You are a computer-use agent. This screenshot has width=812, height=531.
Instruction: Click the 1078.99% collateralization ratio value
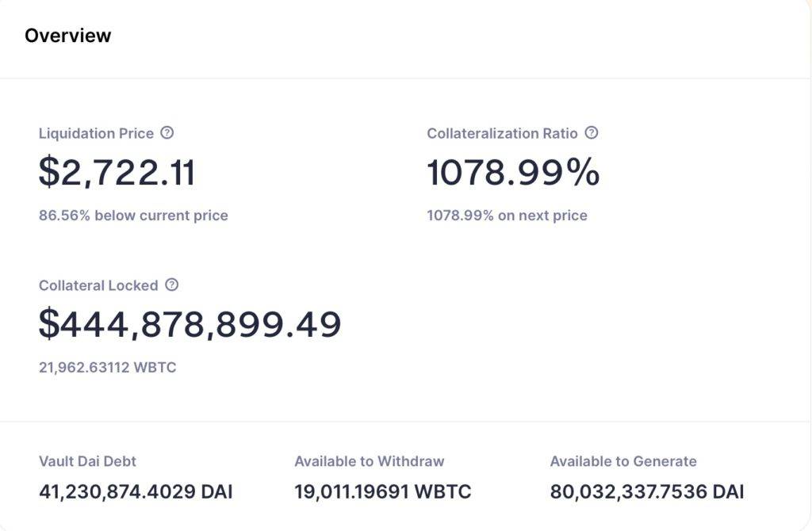(513, 172)
